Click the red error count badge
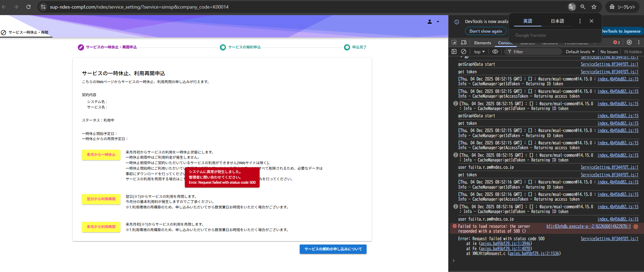The width and height of the screenshot is (644, 272). 617,43
